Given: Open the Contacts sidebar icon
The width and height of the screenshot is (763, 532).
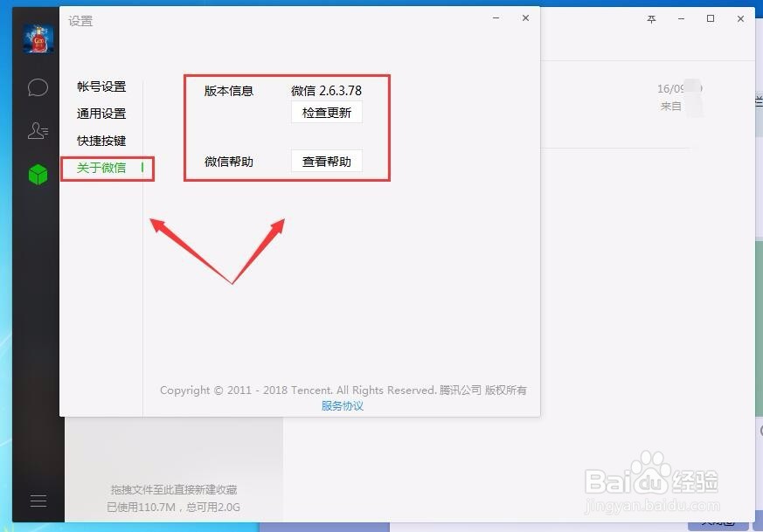Looking at the screenshot, I should pos(37,130).
